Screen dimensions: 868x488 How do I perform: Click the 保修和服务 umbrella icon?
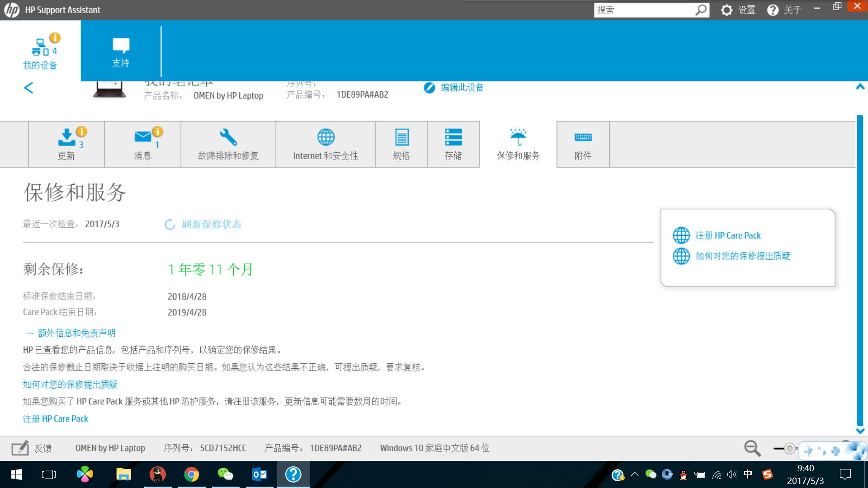518,137
